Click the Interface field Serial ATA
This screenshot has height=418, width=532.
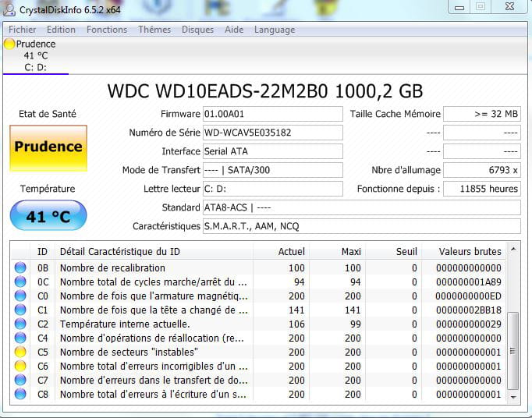coord(273,151)
